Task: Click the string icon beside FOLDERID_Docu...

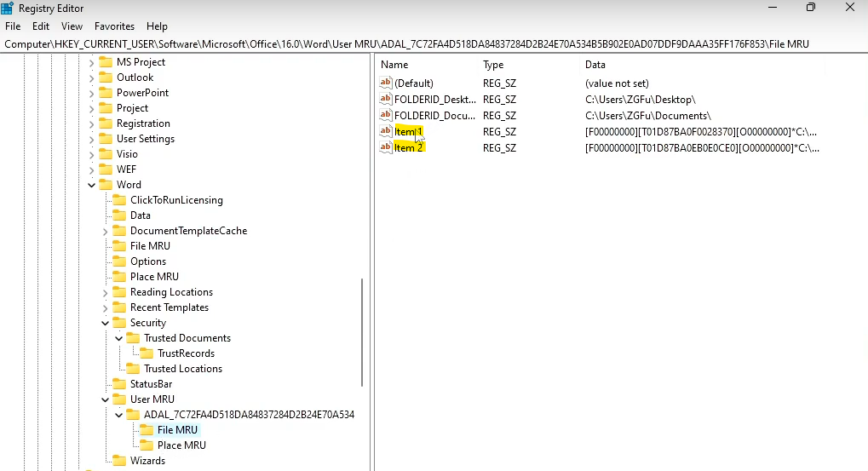Action: click(386, 115)
